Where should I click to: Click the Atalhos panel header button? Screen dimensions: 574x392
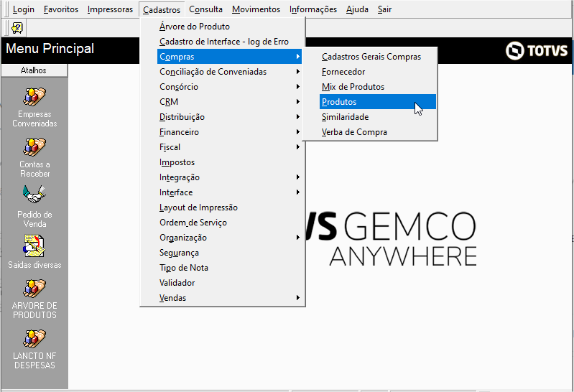pos(34,70)
